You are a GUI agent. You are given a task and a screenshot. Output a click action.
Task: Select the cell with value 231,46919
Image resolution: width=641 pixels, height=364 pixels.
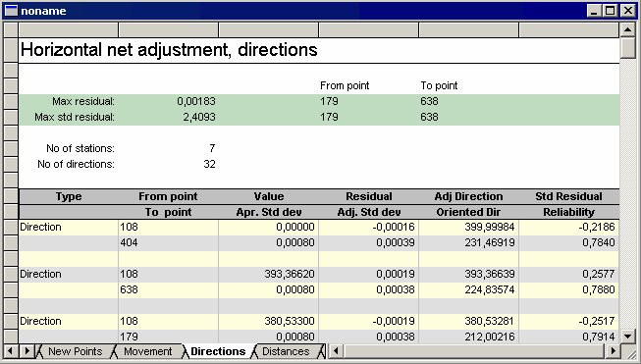[468, 242]
